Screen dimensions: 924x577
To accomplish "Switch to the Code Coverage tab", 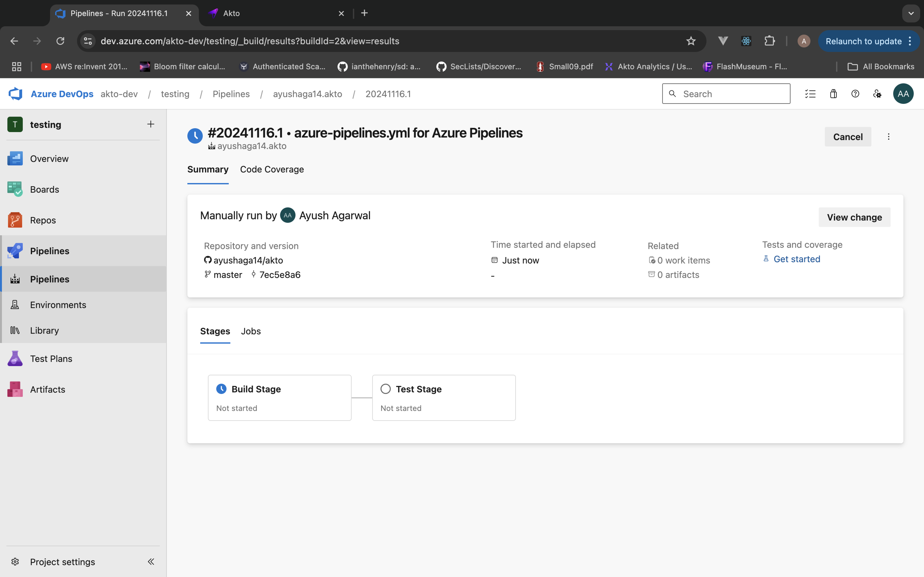I will pos(272,169).
